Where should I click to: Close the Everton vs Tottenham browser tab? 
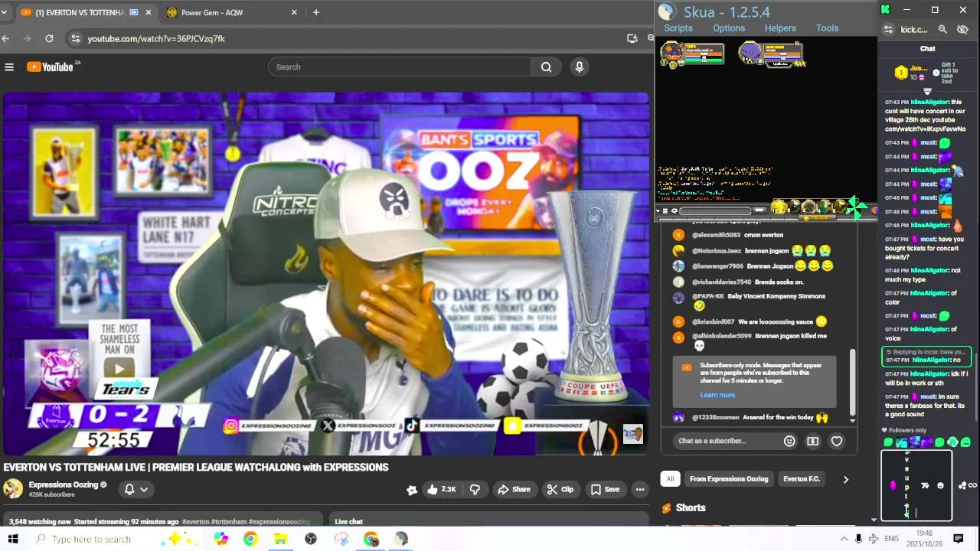coord(149,12)
